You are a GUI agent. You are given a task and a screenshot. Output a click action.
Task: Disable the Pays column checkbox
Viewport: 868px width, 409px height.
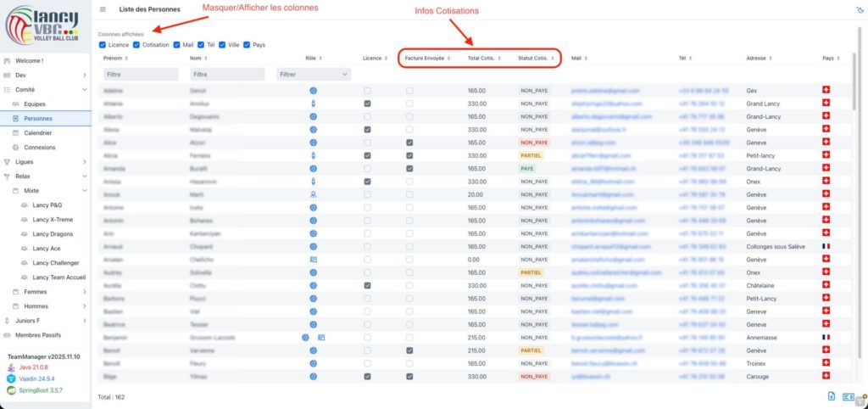247,44
